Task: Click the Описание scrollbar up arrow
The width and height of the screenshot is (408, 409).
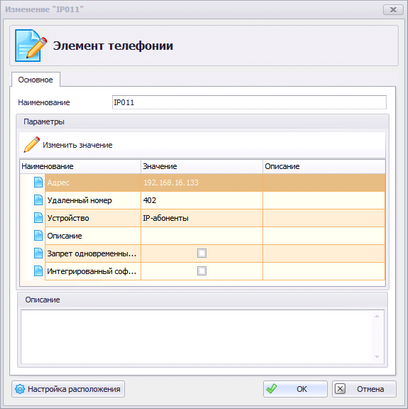Action: pyautogui.click(x=377, y=316)
